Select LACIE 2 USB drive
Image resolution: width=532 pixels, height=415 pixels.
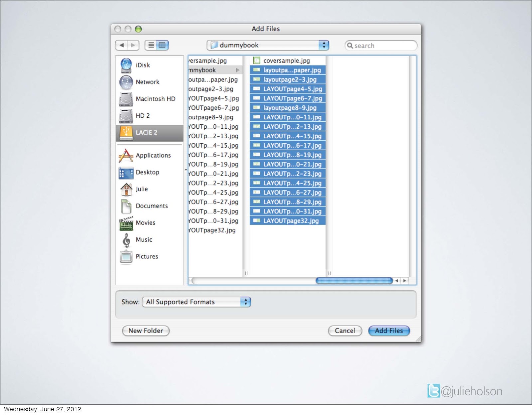tap(150, 133)
